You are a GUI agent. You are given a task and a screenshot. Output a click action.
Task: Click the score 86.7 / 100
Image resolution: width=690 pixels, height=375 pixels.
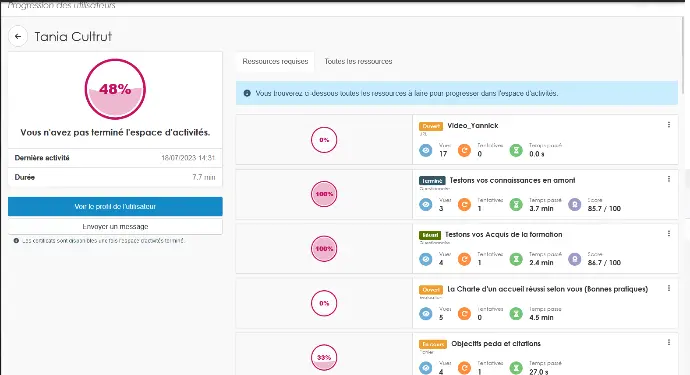pyautogui.click(x=604, y=263)
